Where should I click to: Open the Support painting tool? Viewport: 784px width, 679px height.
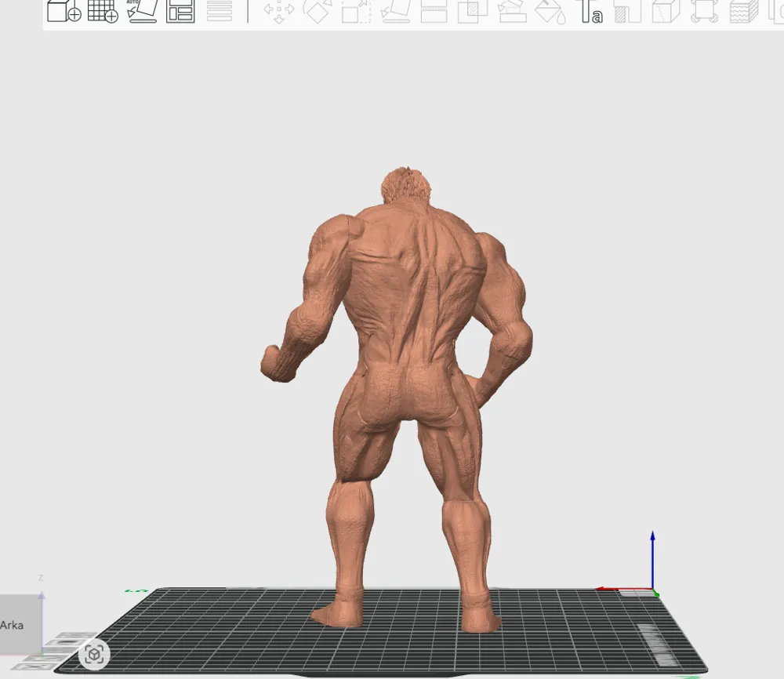[x=511, y=11]
